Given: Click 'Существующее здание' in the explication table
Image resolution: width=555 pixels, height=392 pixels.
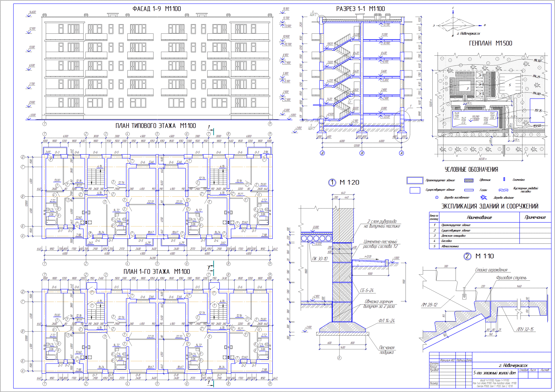Looking at the screenshot, I should point(456,230).
